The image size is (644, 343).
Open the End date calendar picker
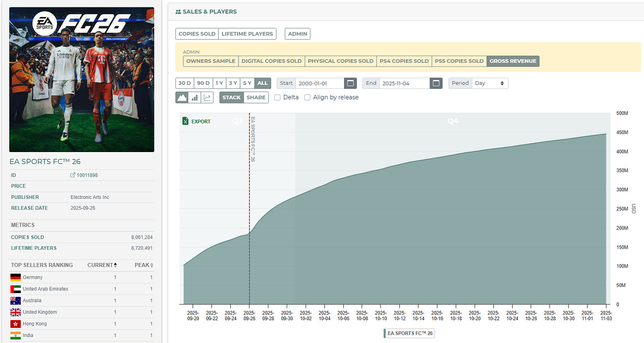[x=436, y=83]
